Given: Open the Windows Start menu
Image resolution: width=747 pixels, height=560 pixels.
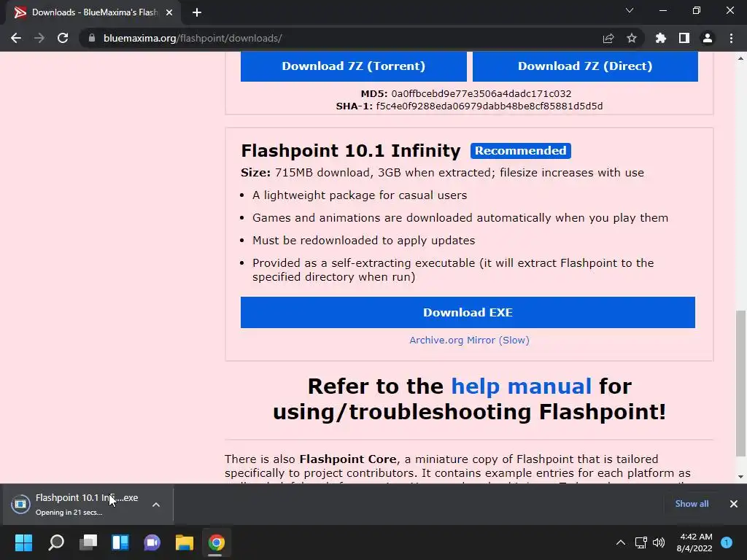Looking at the screenshot, I should 23,542.
